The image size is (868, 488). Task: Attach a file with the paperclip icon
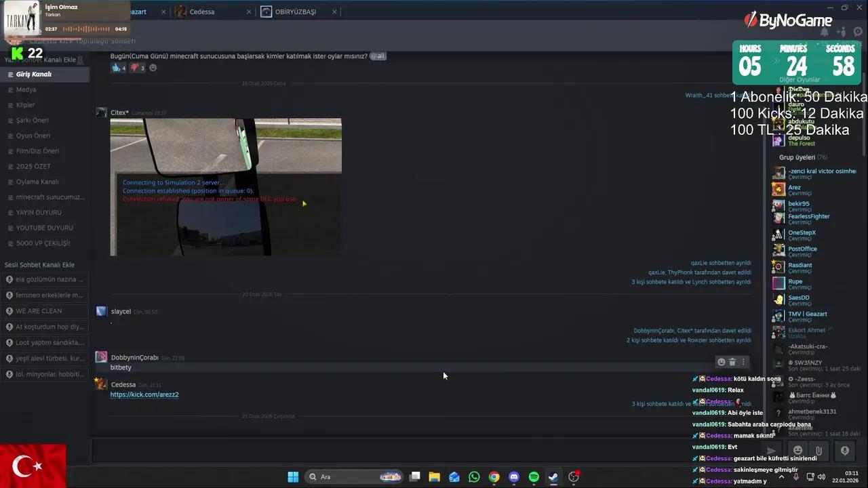click(818, 451)
